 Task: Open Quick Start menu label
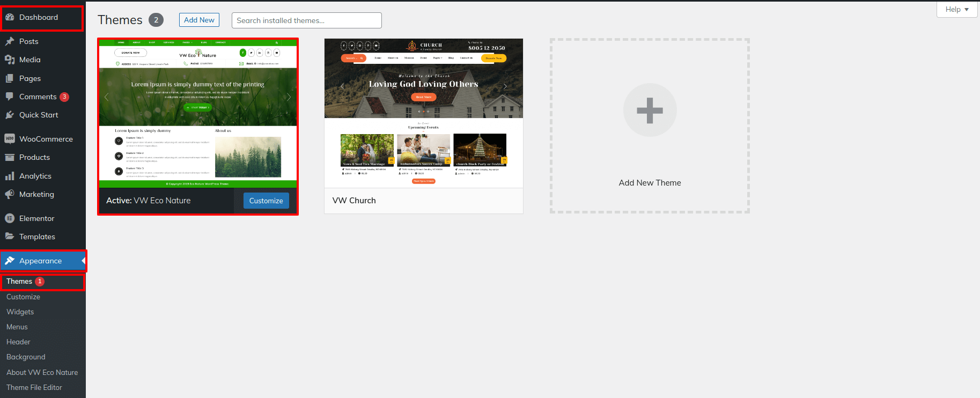pyautogui.click(x=39, y=115)
